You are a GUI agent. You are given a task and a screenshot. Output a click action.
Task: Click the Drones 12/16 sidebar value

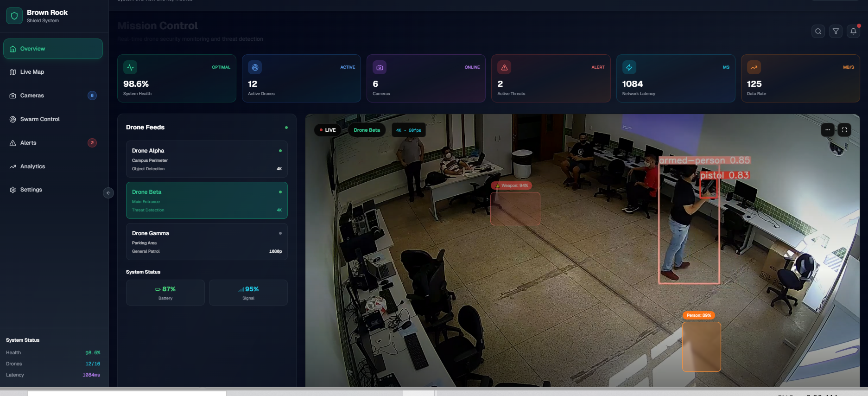pos(93,364)
